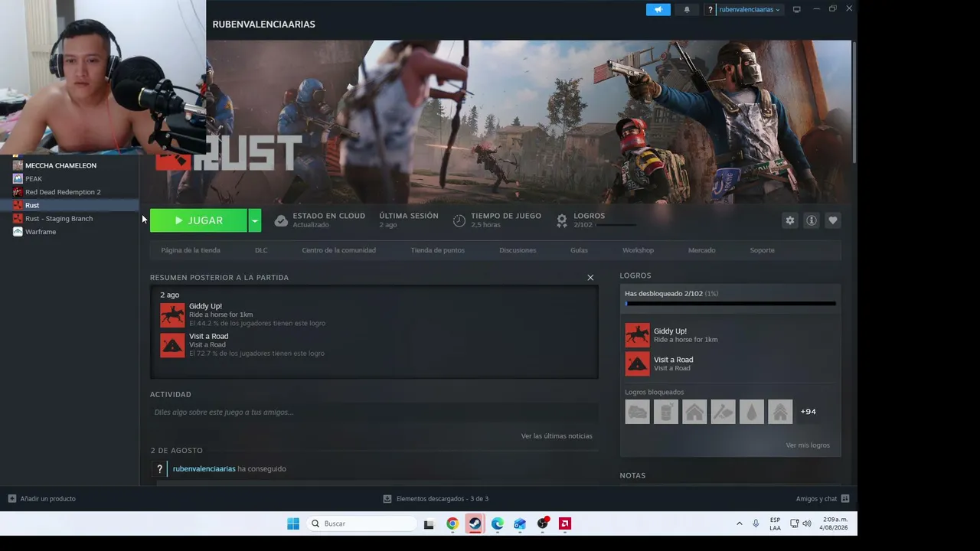This screenshot has width=980, height=551.
Task: Open the Tienda de puntos tab
Action: click(437, 250)
